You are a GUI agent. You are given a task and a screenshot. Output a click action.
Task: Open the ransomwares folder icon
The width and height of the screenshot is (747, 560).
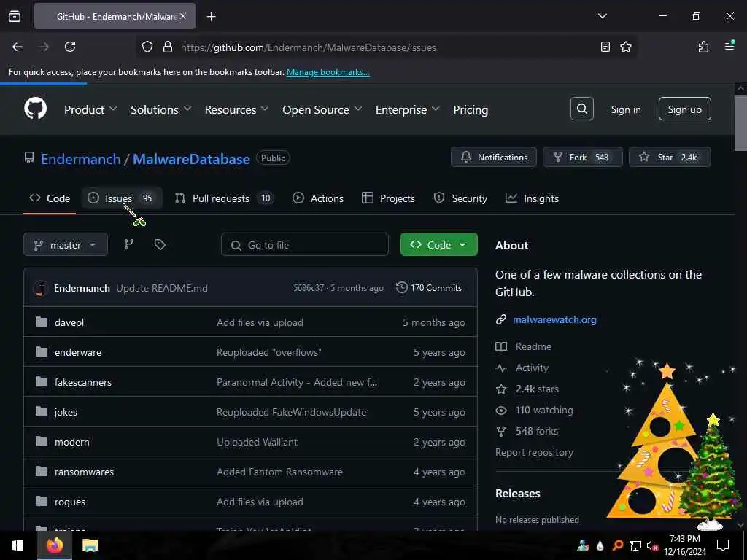coord(42,472)
